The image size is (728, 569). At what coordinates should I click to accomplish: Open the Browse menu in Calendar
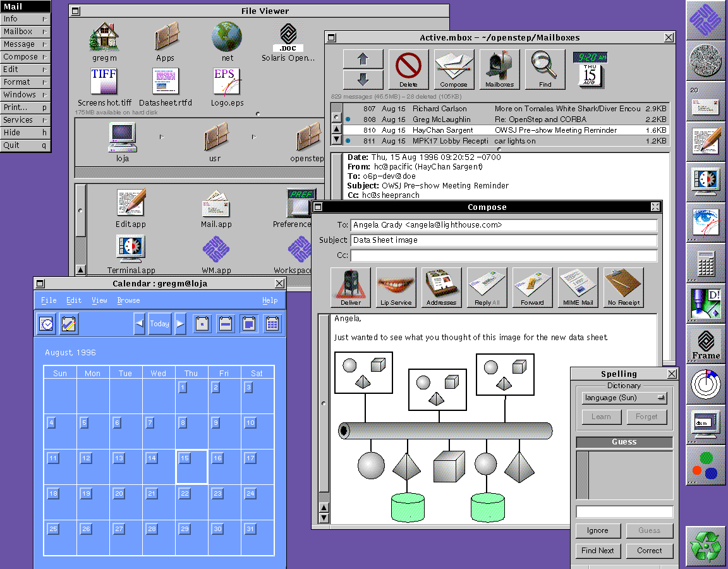coord(128,300)
